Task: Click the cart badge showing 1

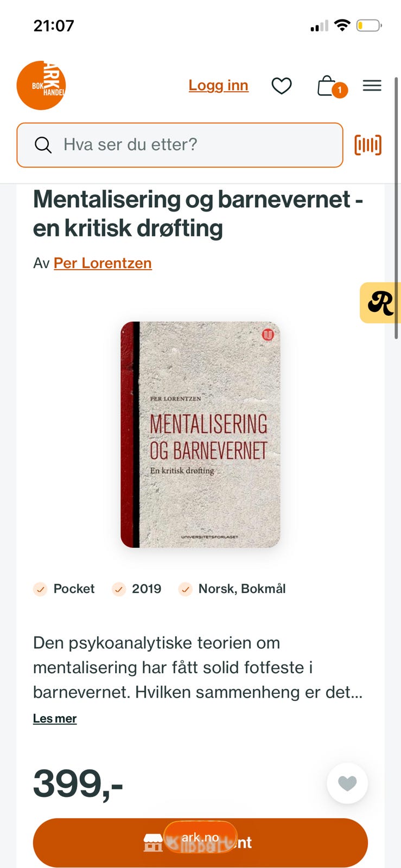Action: (340, 90)
